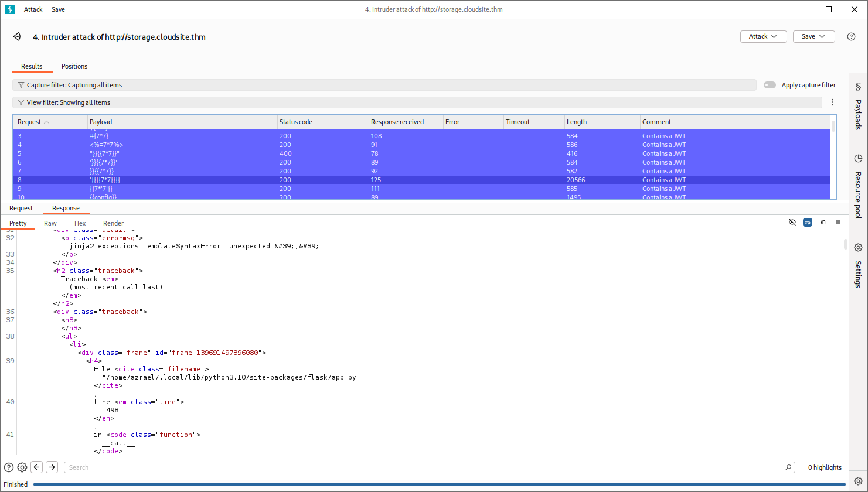Expand the Save dropdown button

(813, 36)
